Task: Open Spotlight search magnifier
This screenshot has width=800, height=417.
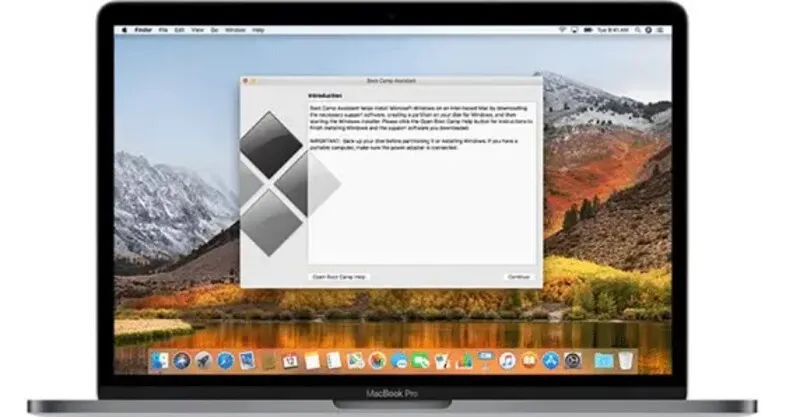Action: [x=638, y=30]
